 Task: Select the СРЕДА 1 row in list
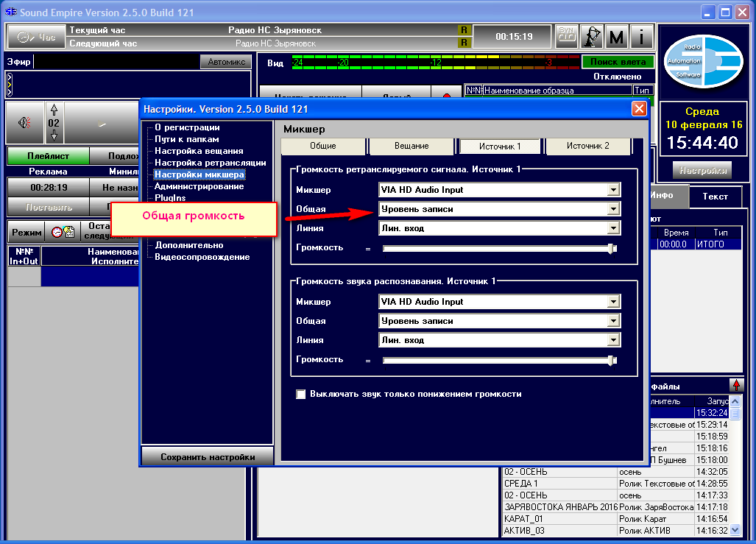click(615, 483)
